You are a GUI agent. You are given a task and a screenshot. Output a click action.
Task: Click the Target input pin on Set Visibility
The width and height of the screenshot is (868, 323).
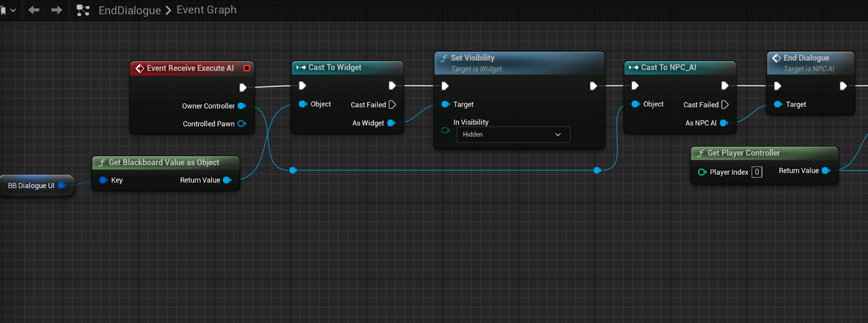click(x=445, y=104)
